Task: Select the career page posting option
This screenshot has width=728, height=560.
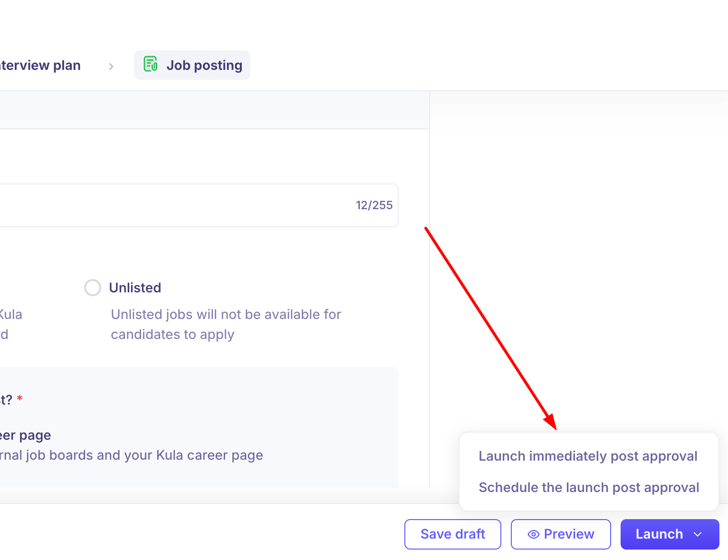Action: pos(25,435)
